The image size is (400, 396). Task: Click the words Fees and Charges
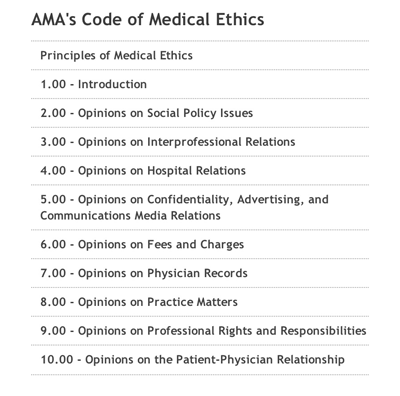[x=196, y=244]
